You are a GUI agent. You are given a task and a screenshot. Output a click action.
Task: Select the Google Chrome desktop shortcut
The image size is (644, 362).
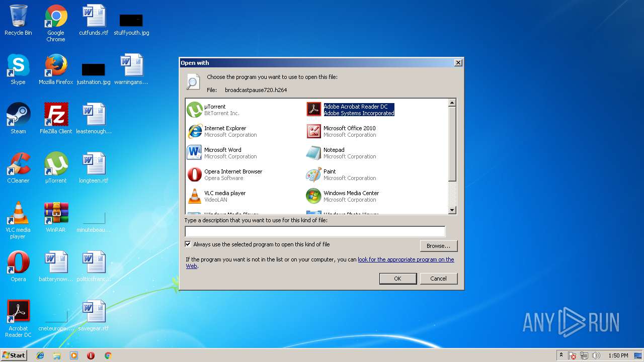tap(56, 24)
